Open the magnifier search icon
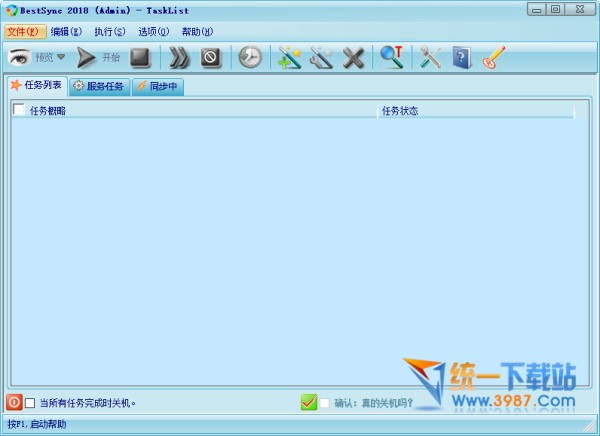Viewport: 600px width, 436px height. (x=392, y=58)
